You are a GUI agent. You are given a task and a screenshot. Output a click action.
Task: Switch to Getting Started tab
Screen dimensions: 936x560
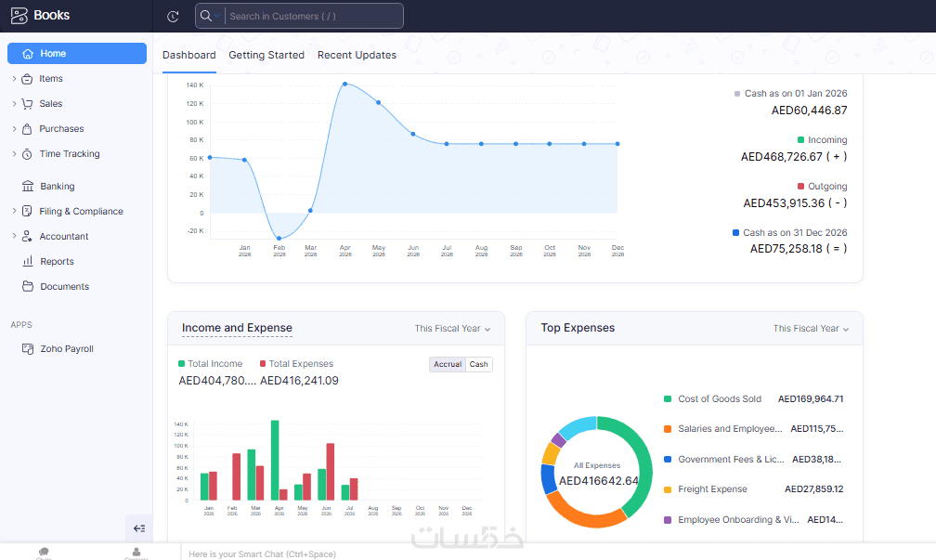click(266, 55)
